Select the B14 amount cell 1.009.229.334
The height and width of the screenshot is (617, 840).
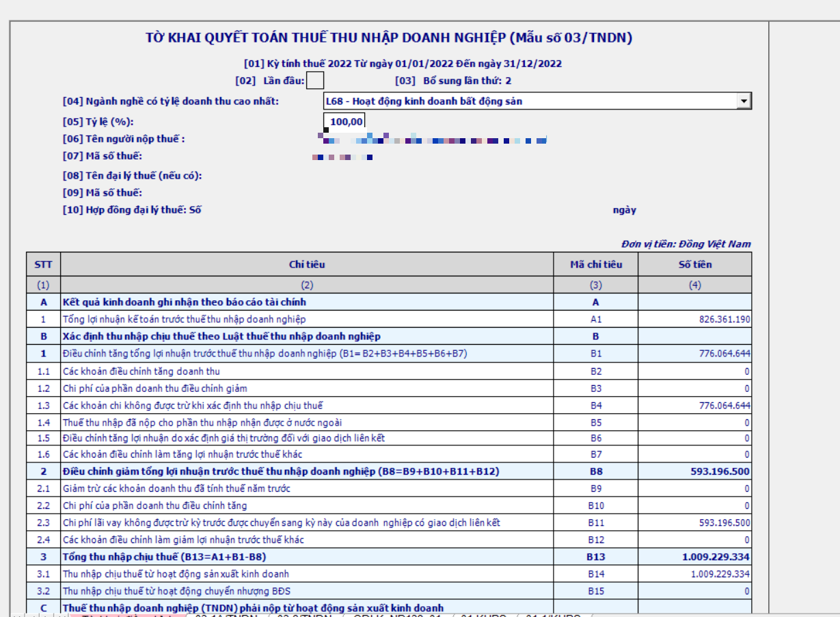pyautogui.click(x=694, y=574)
